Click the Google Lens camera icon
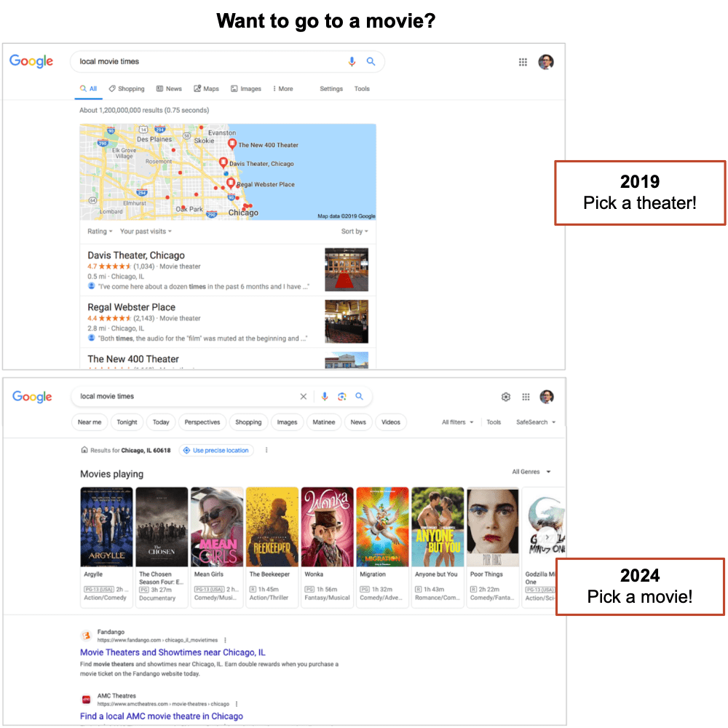Viewport: 728px width, 728px height. [342, 396]
